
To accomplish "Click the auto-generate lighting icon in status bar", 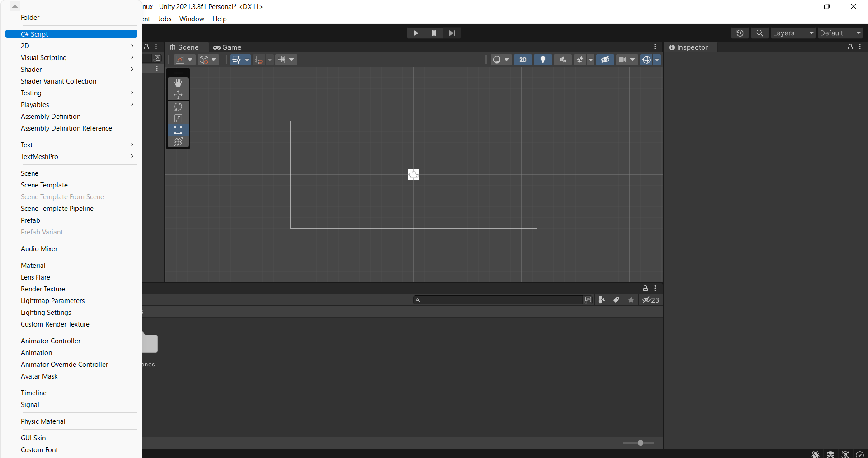I will click(x=845, y=454).
